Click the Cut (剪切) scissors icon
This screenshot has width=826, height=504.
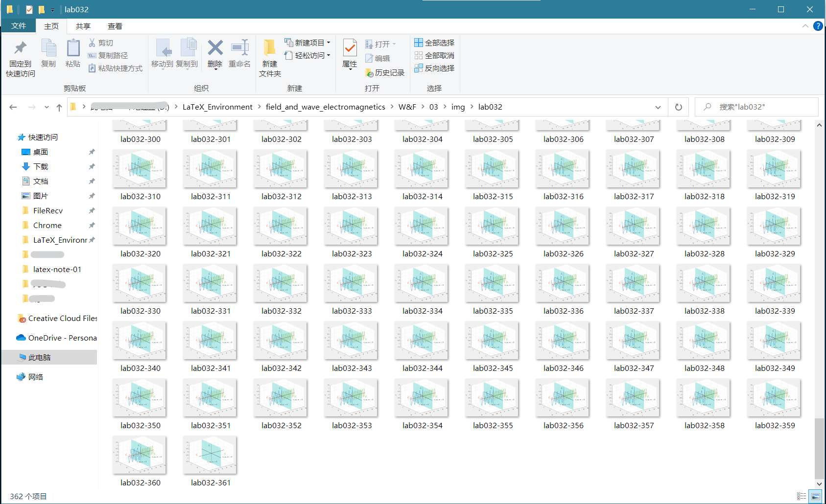(x=92, y=43)
